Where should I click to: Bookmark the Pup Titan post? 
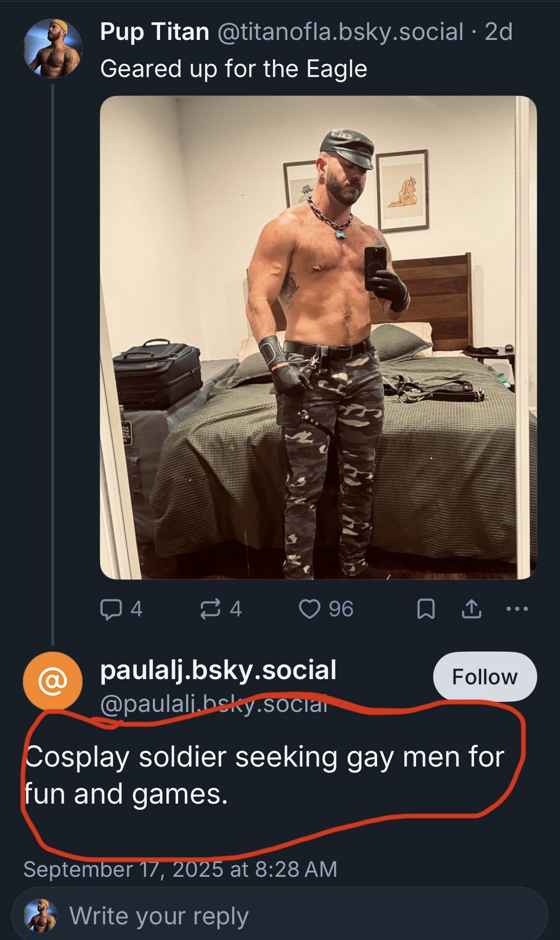pos(426,609)
